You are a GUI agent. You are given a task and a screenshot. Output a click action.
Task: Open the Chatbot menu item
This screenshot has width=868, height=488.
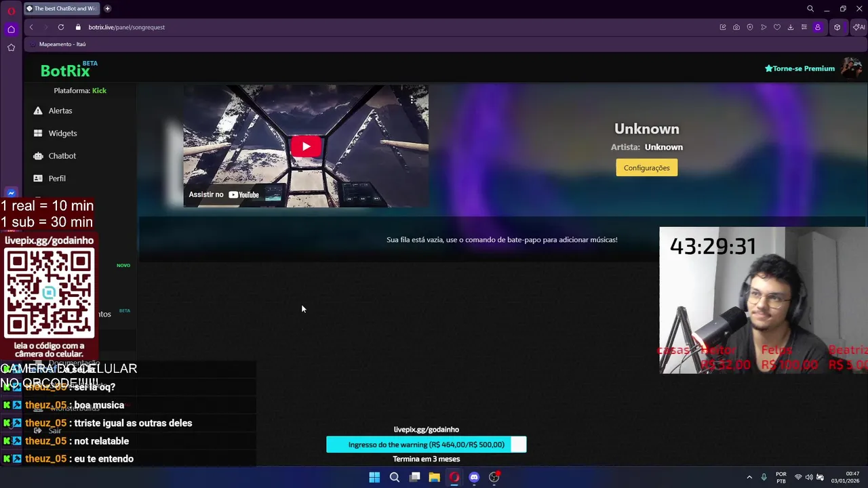(62, 156)
